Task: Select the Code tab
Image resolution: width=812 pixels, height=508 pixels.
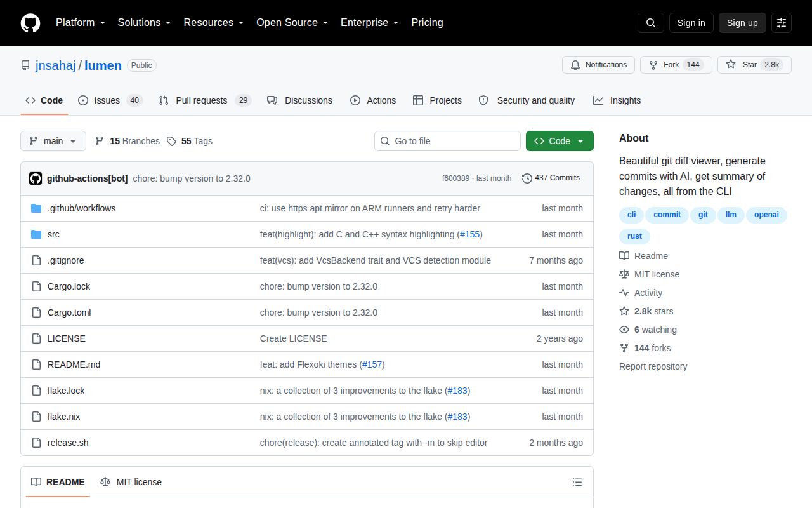Action: coord(44,100)
